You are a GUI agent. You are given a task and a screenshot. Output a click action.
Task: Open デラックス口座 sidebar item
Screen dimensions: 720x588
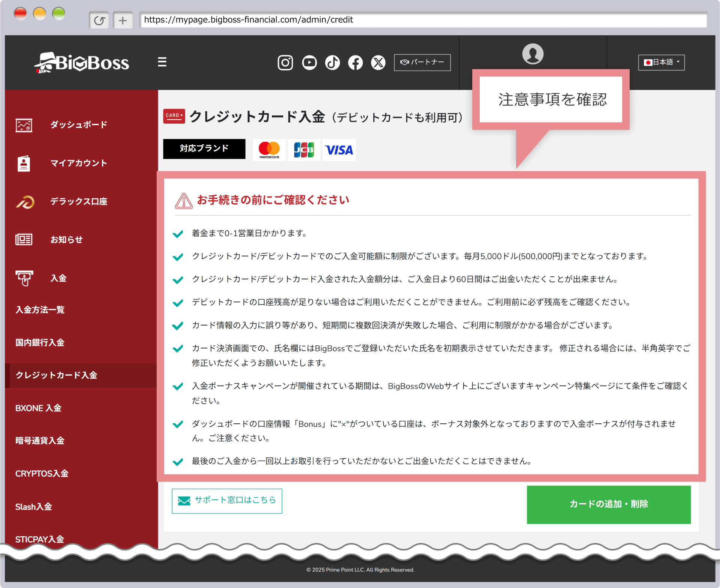[x=79, y=202]
